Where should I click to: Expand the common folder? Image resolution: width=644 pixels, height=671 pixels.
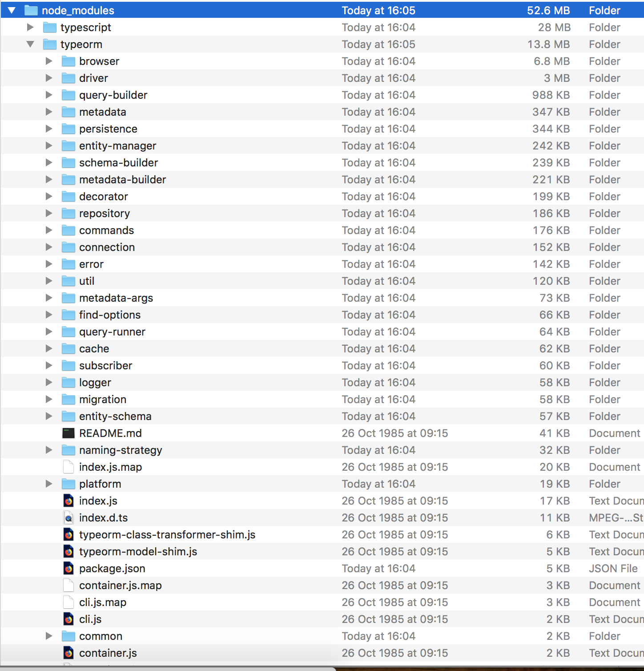point(49,636)
